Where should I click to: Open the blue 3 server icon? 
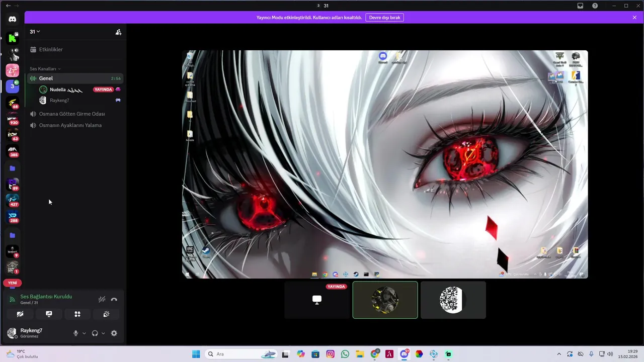[x=13, y=86]
